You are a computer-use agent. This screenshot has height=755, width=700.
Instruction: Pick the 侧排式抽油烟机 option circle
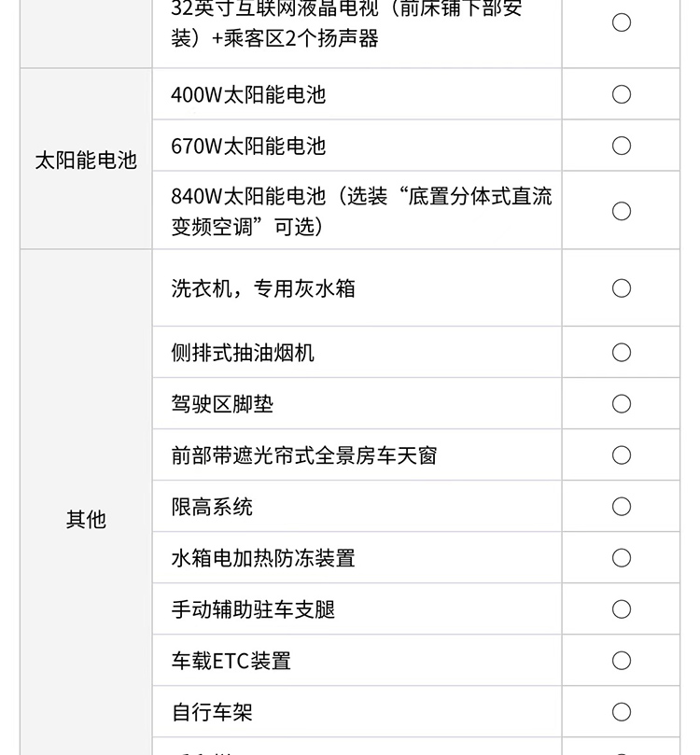click(x=622, y=353)
